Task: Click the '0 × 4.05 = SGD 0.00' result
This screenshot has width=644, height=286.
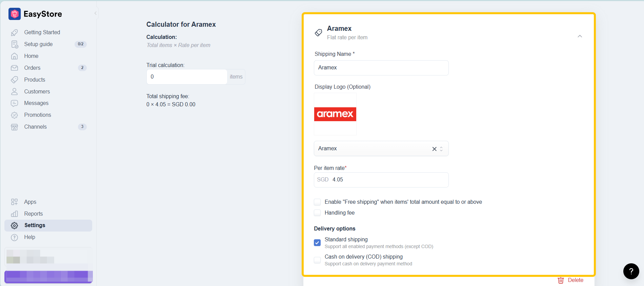Action: (171, 105)
